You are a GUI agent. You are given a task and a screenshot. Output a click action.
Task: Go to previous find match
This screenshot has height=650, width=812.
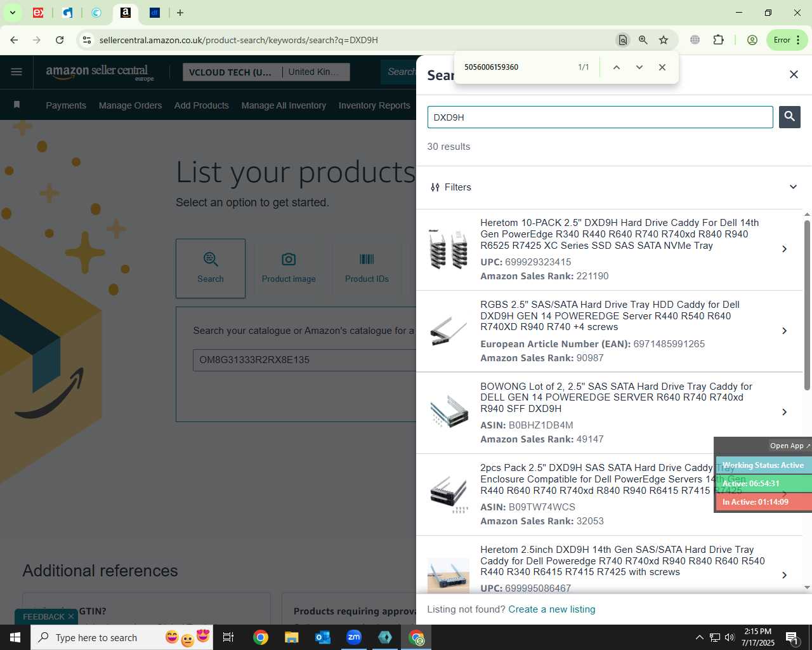click(617, 67)
